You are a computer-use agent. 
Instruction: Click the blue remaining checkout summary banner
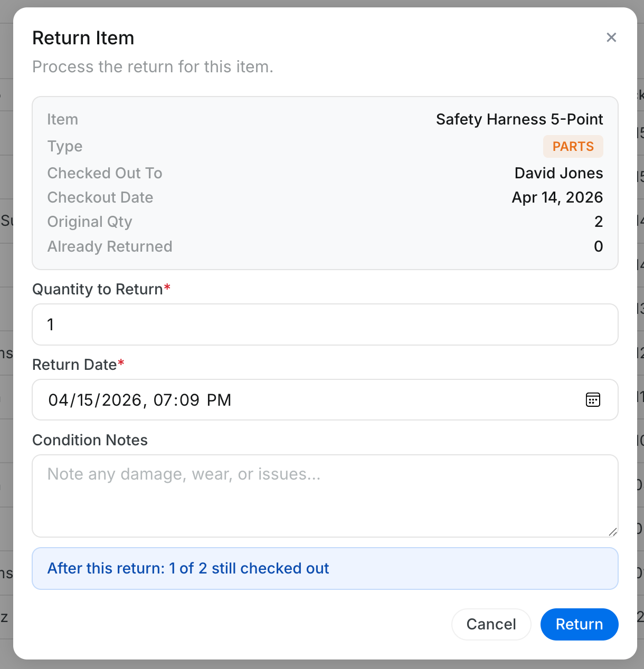point(325,568)
